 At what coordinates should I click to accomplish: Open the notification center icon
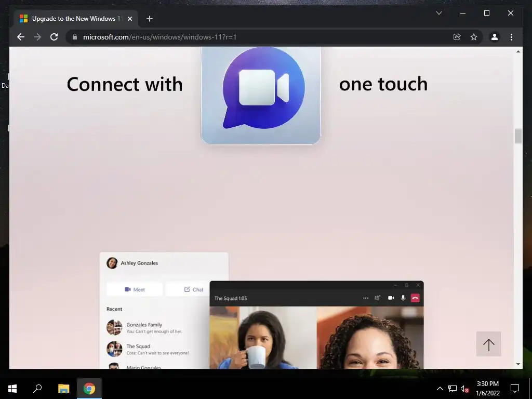(515, 389)
